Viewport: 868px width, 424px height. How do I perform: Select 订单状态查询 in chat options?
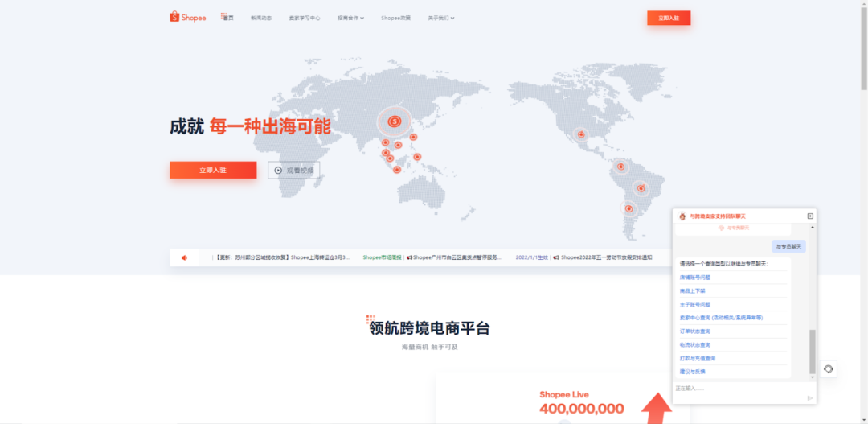[695, 331]
